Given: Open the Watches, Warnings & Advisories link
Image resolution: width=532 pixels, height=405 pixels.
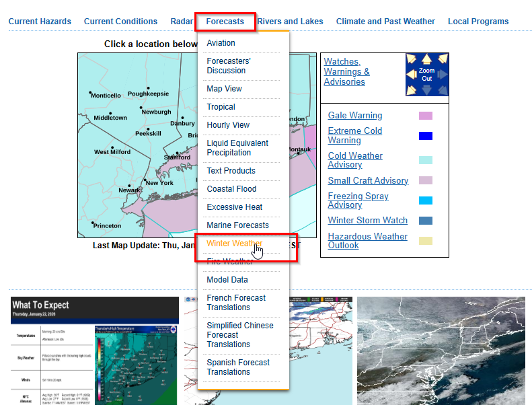Looking at the screenshot, I should point(346,71).
